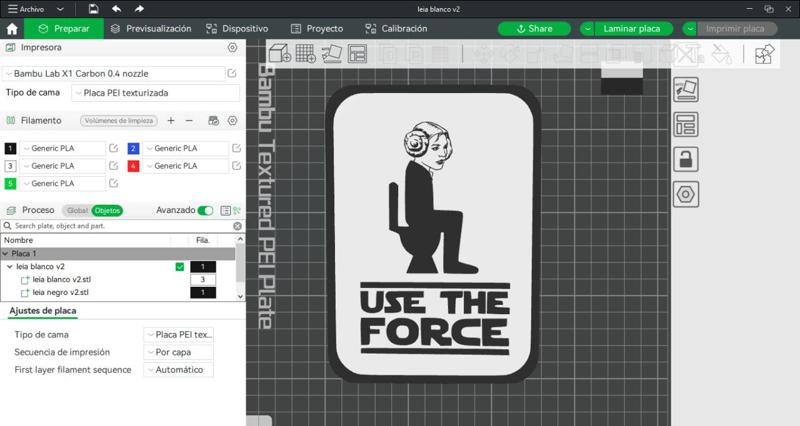The image size is (800, 426).
Task: Switch to the Dispositivo tab
Action: tap(237, 29)
